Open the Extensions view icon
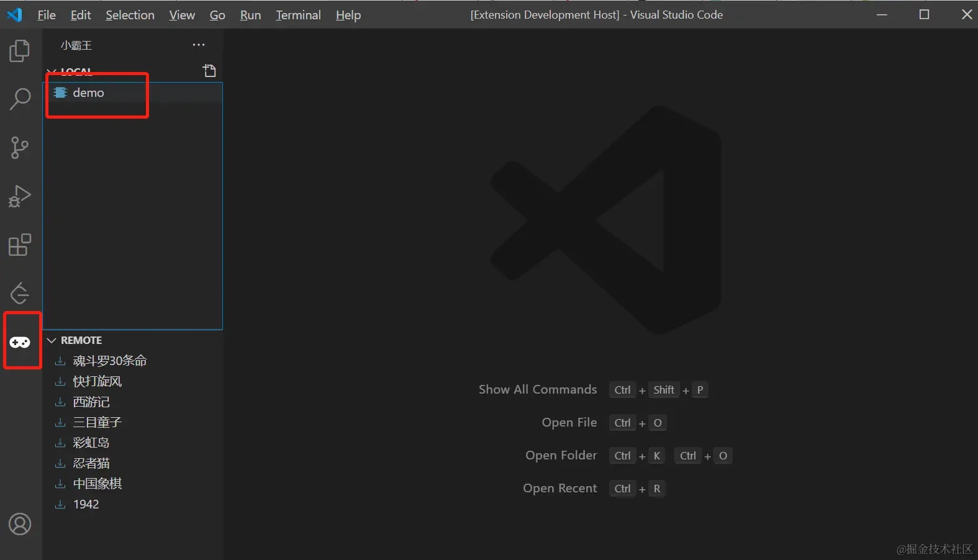Viewport: 978px width, 560px height. [x=20, y=245]
